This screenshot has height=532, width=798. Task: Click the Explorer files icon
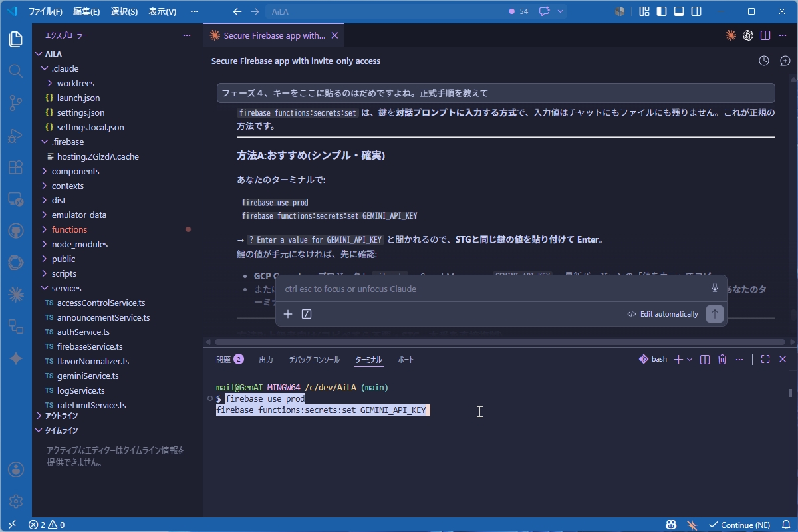click(x=16, y=39)
